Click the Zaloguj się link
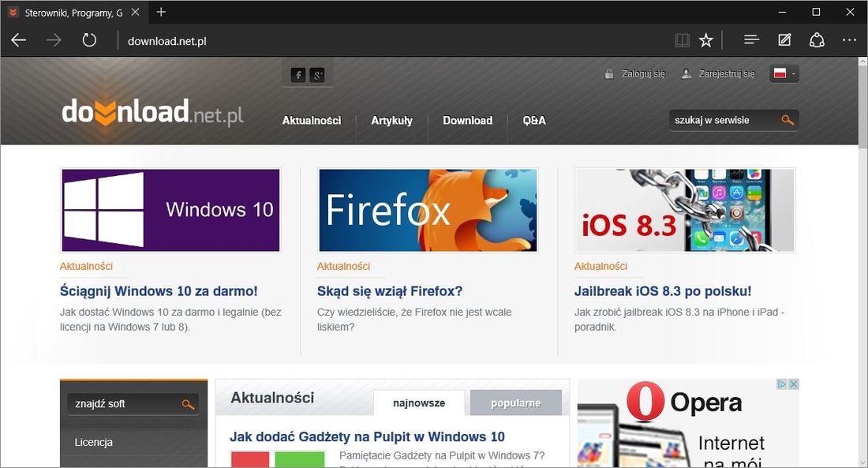Image resolution: width=868 pixels, height=468 pixels. tap(643, 73)
